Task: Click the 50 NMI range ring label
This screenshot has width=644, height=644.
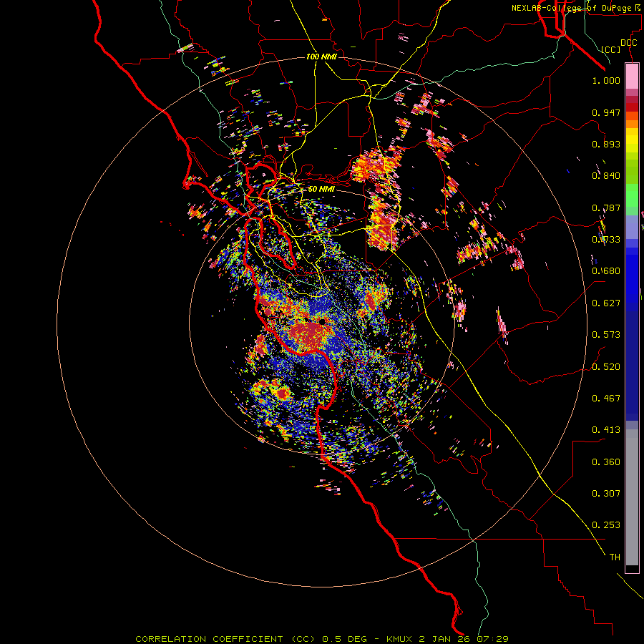Action: pyautogui.click(x=321, y=189)
